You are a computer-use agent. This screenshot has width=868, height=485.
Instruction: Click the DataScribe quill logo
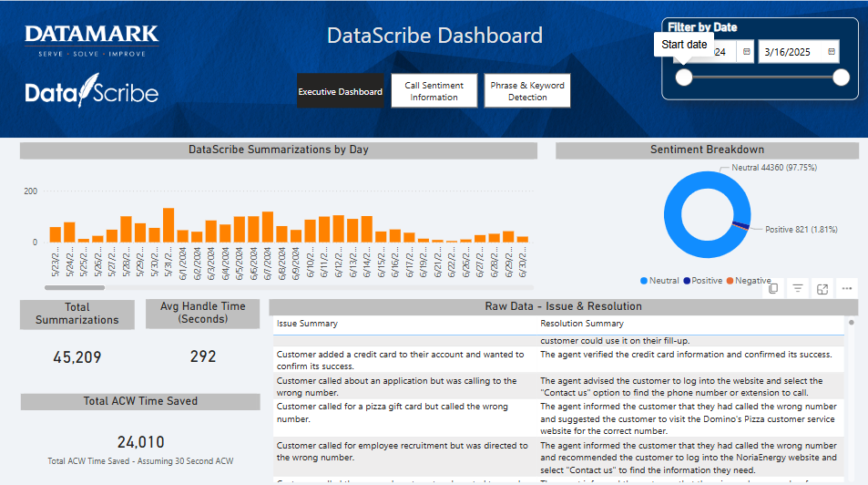click(91, 90)
